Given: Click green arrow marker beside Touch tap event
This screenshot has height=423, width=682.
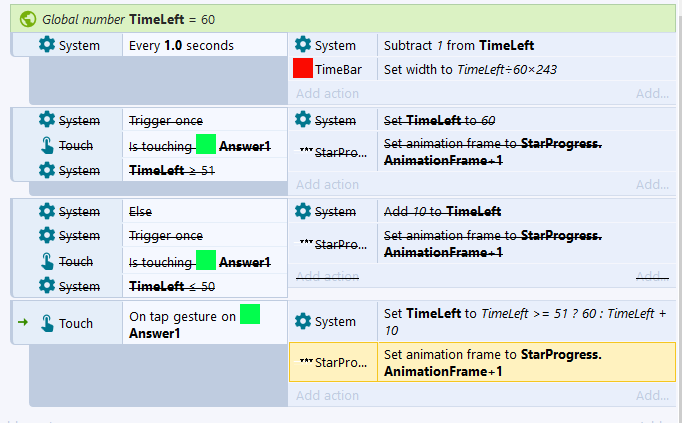Looking at the screenshot, I should point(23,322).
